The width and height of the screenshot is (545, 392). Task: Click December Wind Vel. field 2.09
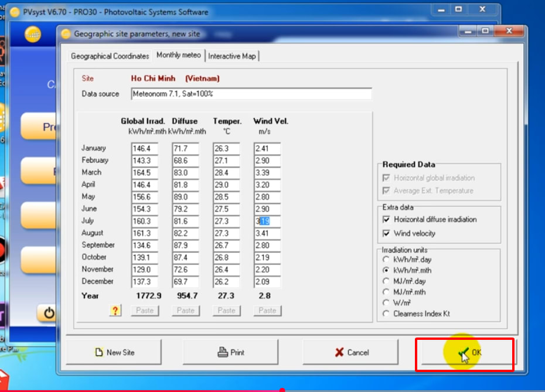coord(267,281)
